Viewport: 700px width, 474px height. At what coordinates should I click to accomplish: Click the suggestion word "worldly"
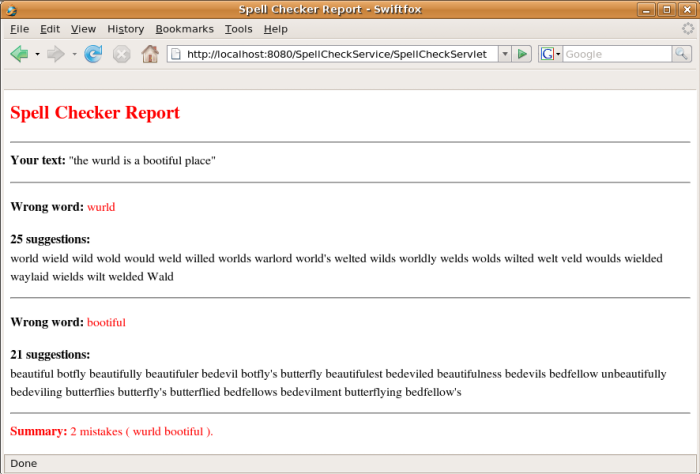tap(418, 259)
